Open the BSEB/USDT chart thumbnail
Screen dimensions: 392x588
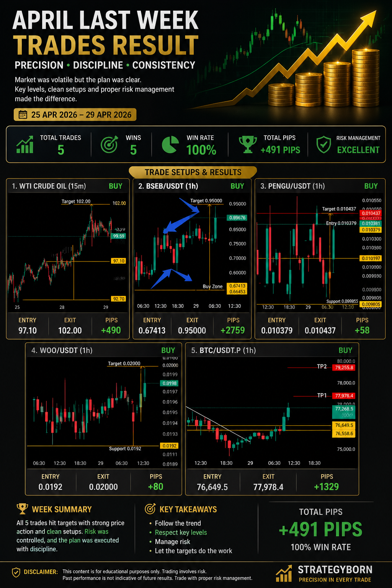click(192, 253)
